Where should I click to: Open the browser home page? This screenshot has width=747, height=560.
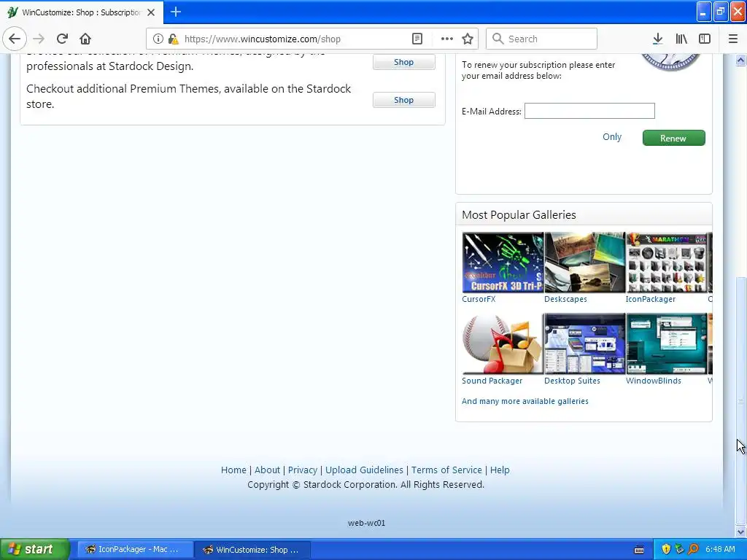(85, 39)
